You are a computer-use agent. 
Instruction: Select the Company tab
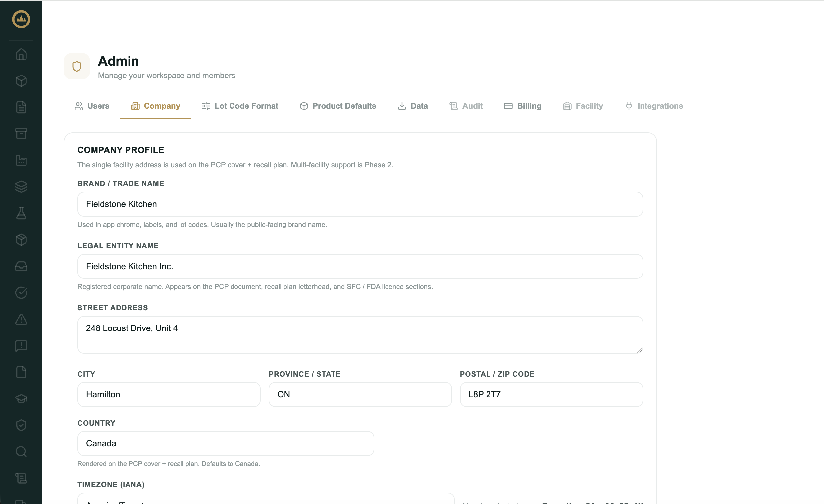point(156,106)
